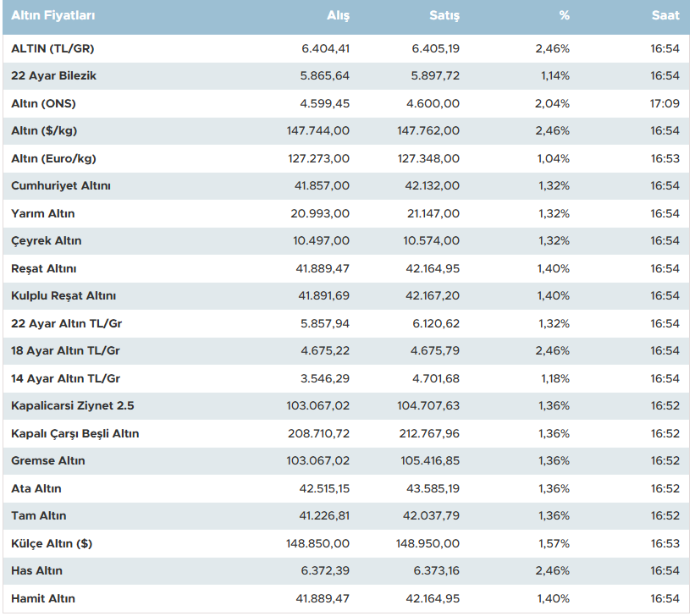Viewport: 695px width, 616px height.
Task: Select the Kapalicarsi Ziynet 2.5 link
Action: tap(73, 406)
